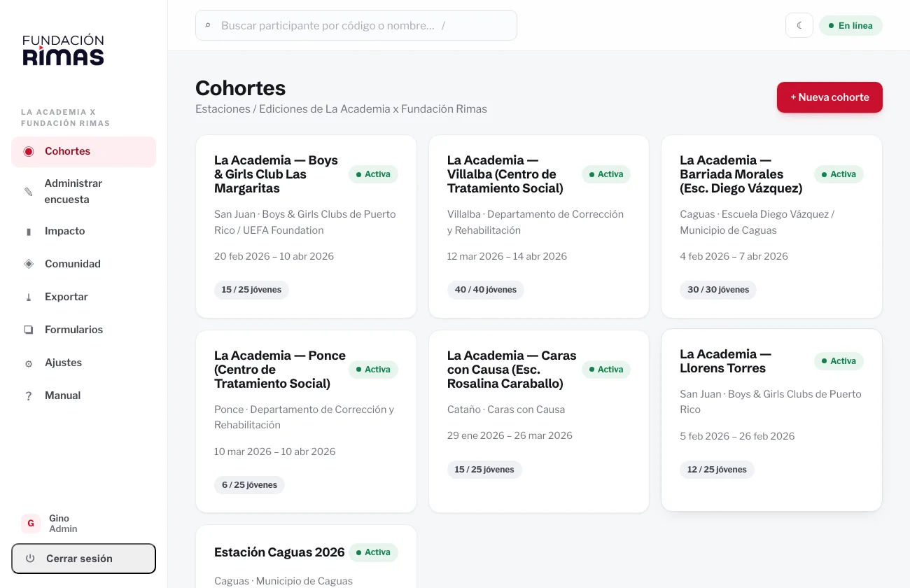Click the Gino user avatar
910x588 pixels.
coord(31,524)
